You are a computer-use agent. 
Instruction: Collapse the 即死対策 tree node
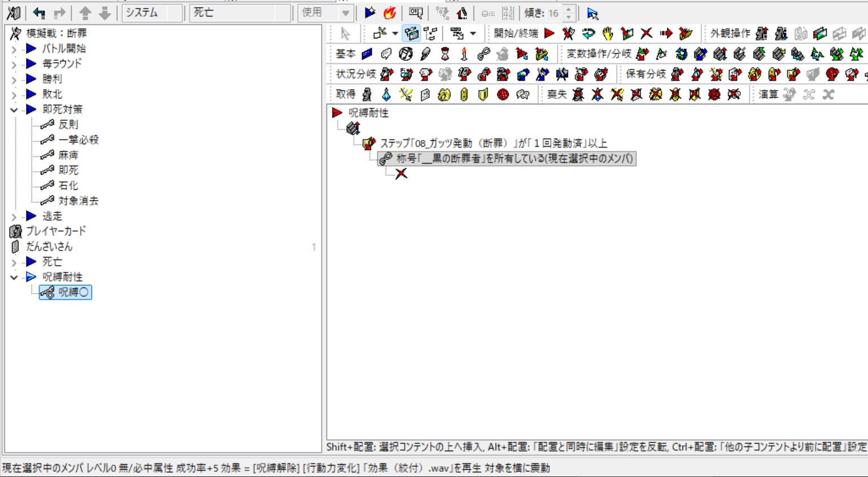click(x=14, y=109)
